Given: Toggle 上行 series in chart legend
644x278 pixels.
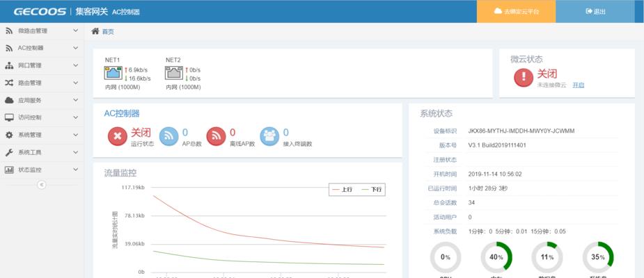Looking at the screenshot, I should tap(342, 190).
